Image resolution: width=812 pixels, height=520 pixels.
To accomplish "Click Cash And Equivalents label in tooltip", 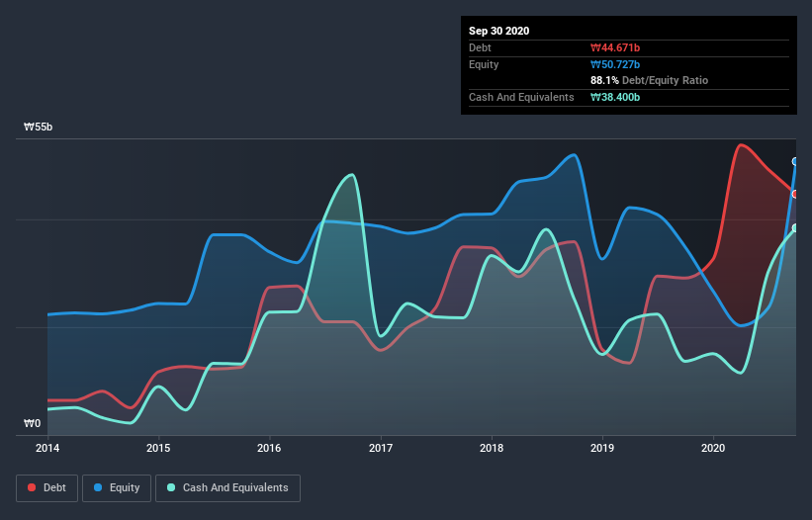I will pyautogui.click(x=521, y=97).
